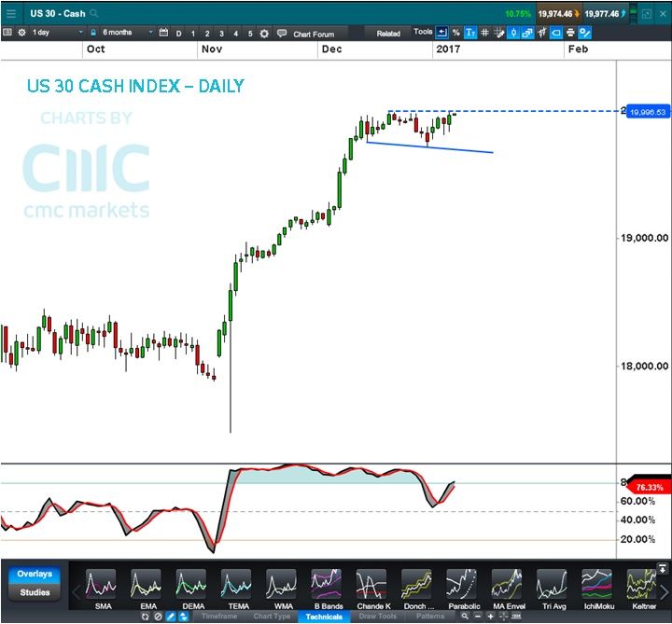Toggle the text label tool
Screen dimensions: 672x624
click(470, 32)
